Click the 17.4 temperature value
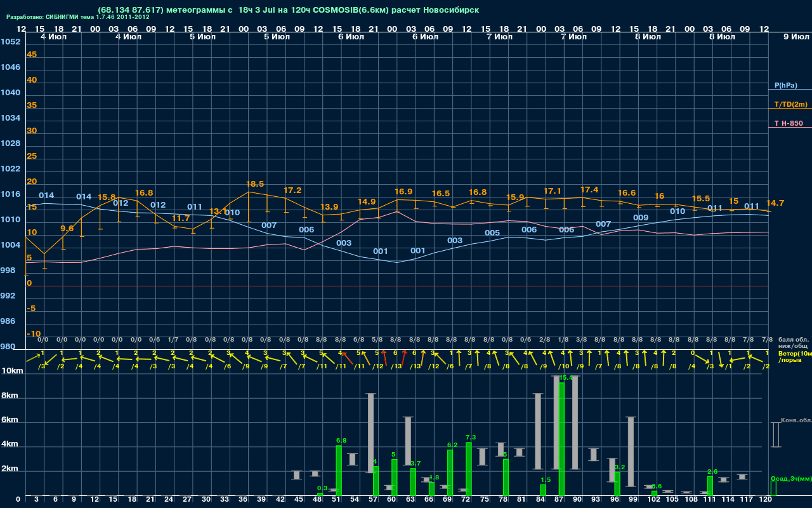This screenshot has width=812, height=508. coord(589,190)
